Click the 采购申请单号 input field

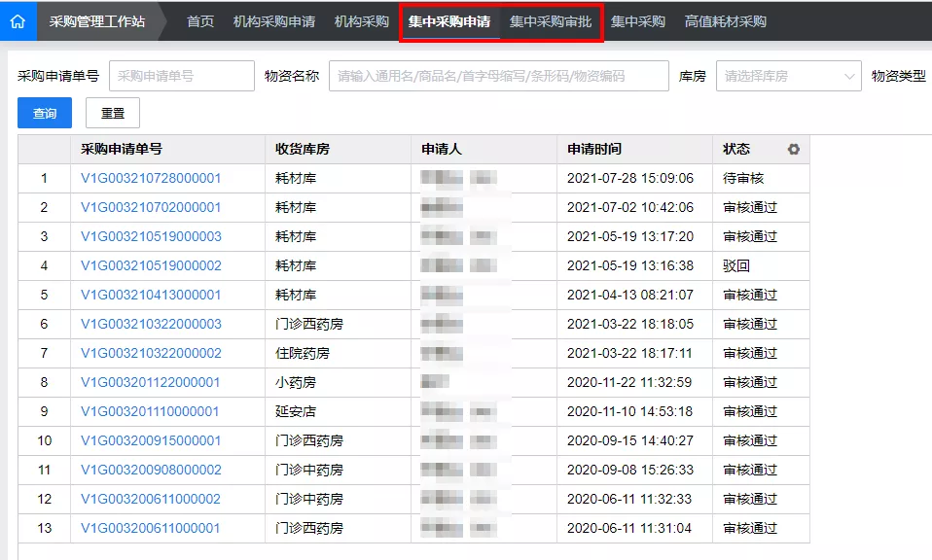coord(182,76)
